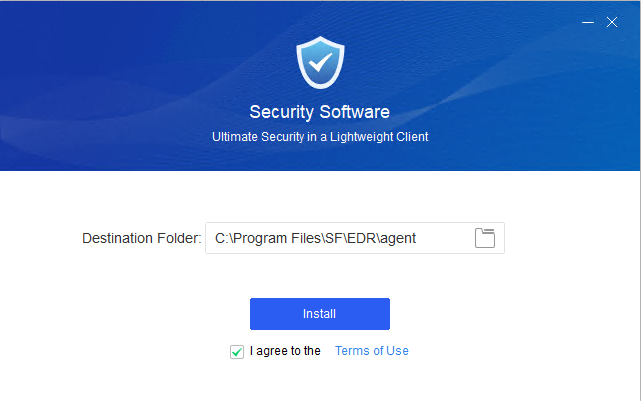Screen dimensions: 641x401
Task: Click the white checkmark inside the shield
Action: [320, 63]
